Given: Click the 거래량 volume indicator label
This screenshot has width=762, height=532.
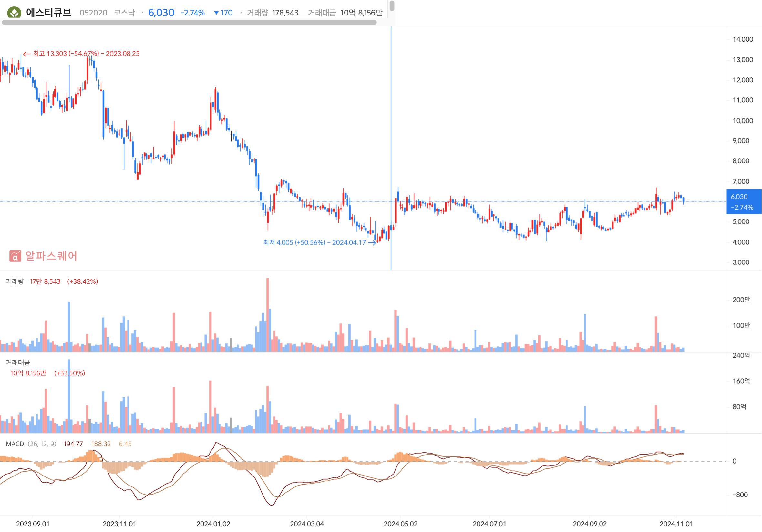Looking at the screenshot, I should (x=15, y=281).
